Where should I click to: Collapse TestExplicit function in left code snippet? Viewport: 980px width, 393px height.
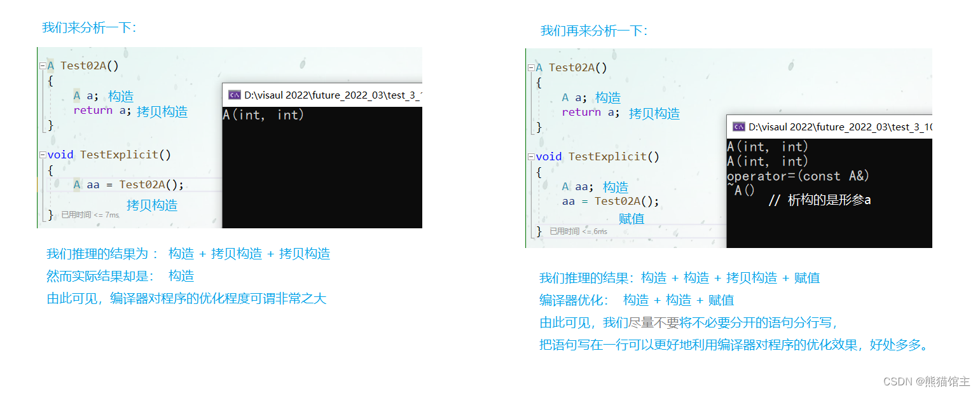(43, 155)
